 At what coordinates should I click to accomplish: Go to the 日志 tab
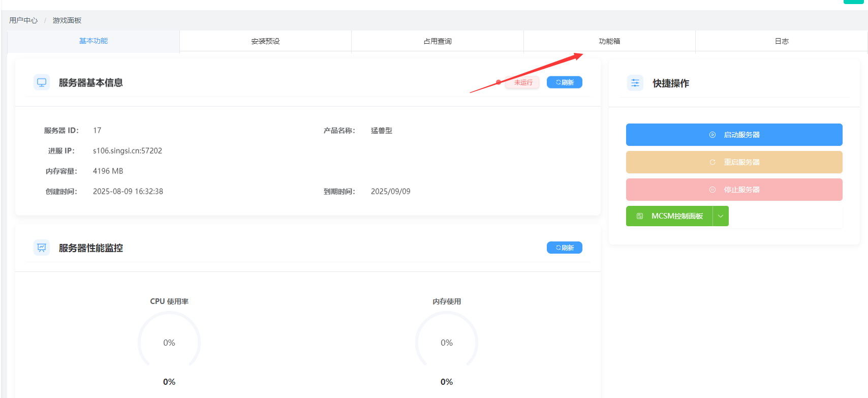tap(782, 41)
